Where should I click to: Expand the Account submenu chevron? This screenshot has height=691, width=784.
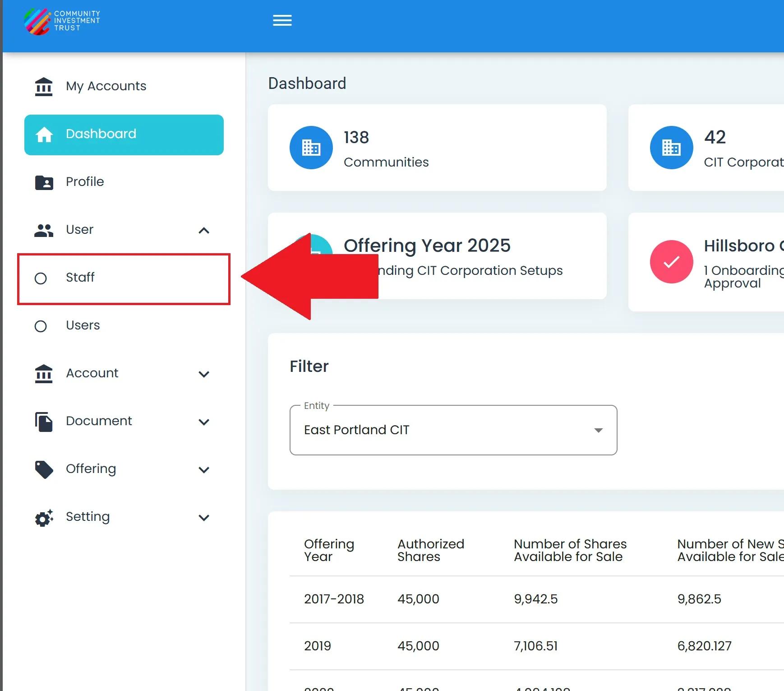[x=204, y=374]
